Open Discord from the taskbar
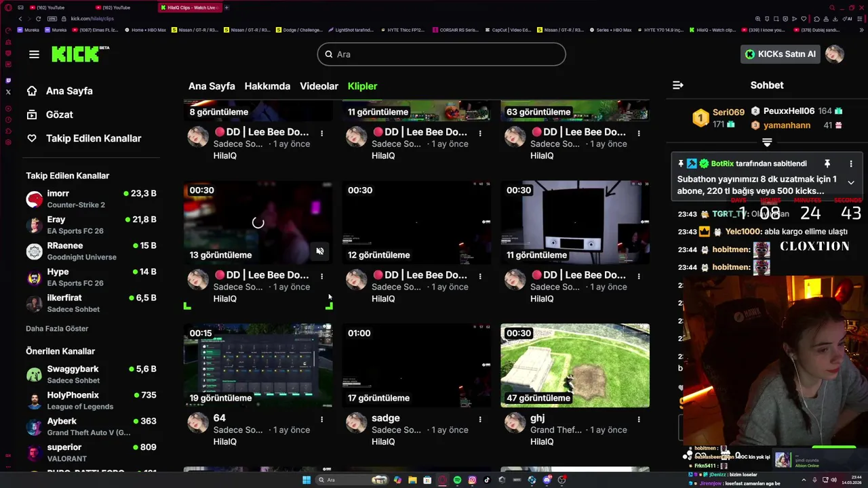 click(x=547, y=480)
